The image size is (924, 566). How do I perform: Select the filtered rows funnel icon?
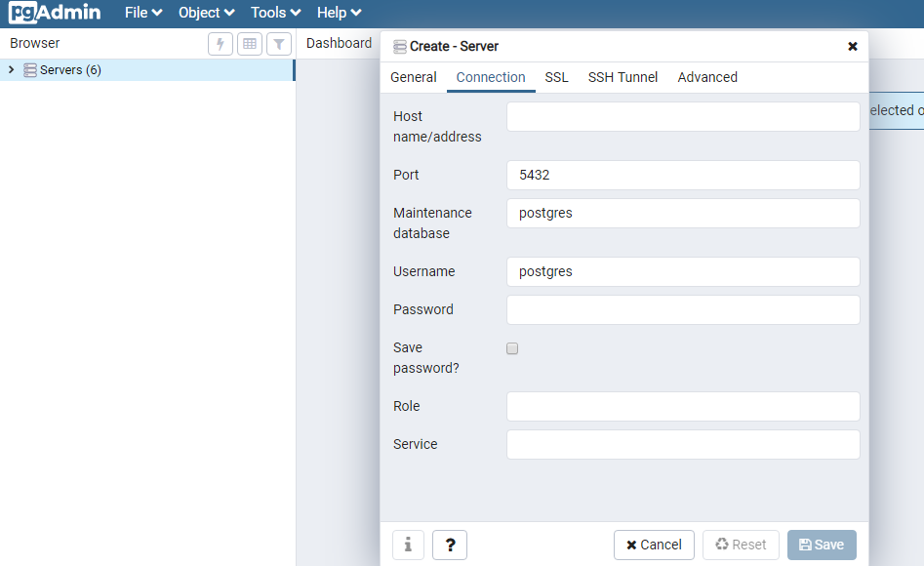click(x=279, y=43)
